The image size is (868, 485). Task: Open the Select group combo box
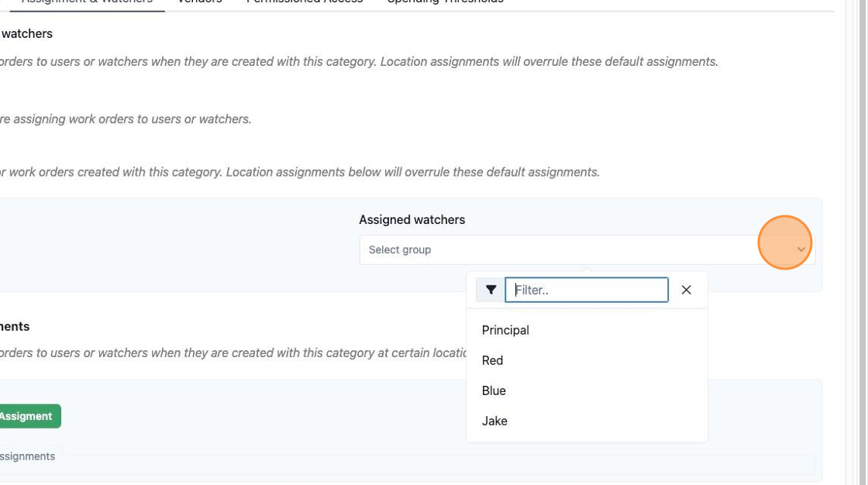pos(587,249)
